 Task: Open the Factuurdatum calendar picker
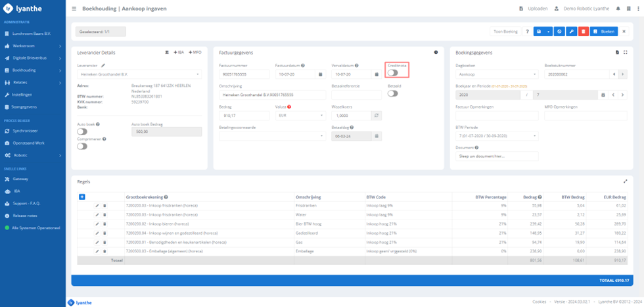(x=319, y=74)
